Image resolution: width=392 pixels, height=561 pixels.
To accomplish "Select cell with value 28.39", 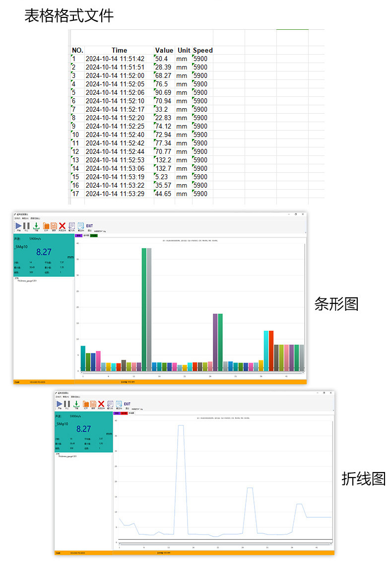I will [x=164, y=67].
